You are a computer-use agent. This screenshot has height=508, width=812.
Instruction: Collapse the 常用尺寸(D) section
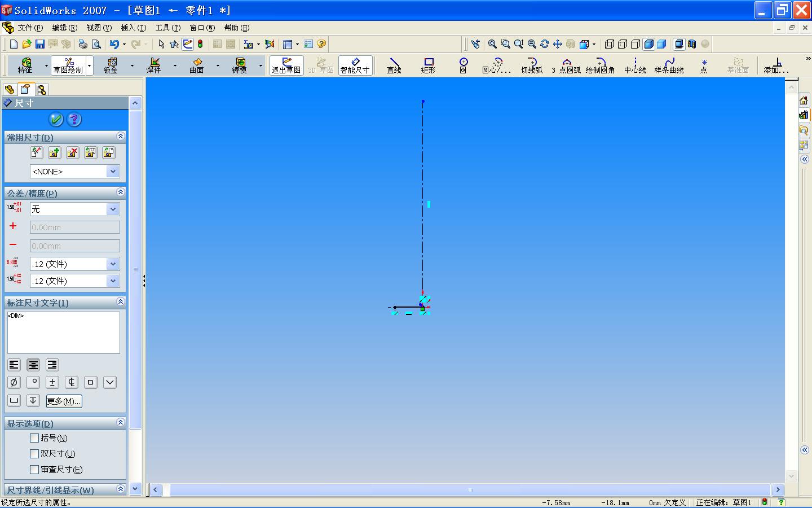click(x=120, y=137)
